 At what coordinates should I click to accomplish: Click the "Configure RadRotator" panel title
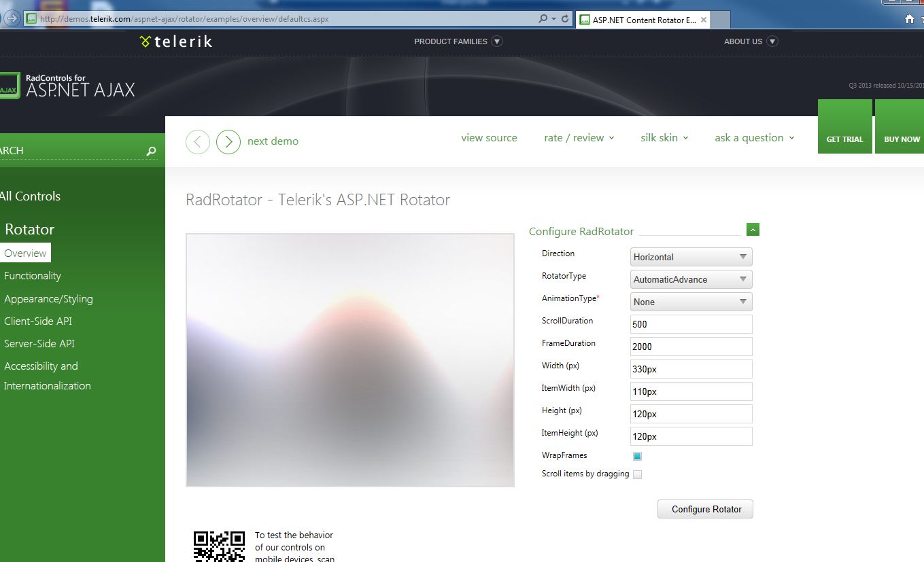(x=581, y=232)
